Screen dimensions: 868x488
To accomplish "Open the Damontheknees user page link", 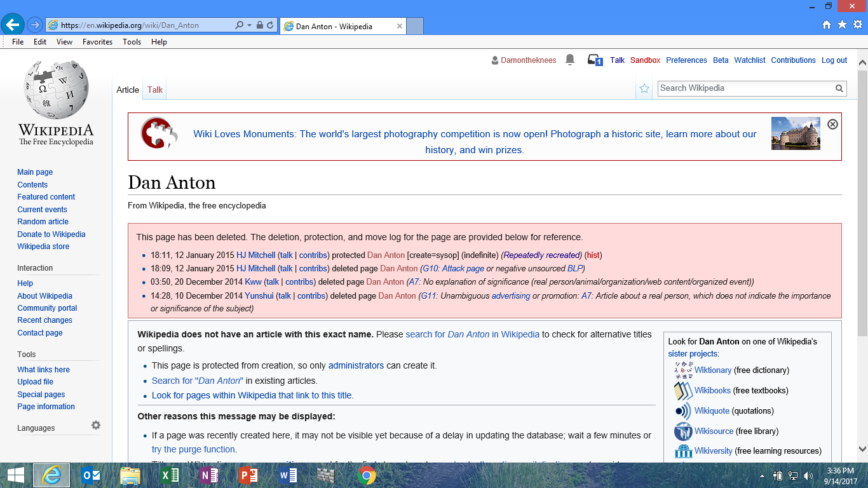I will coord(528,60).
